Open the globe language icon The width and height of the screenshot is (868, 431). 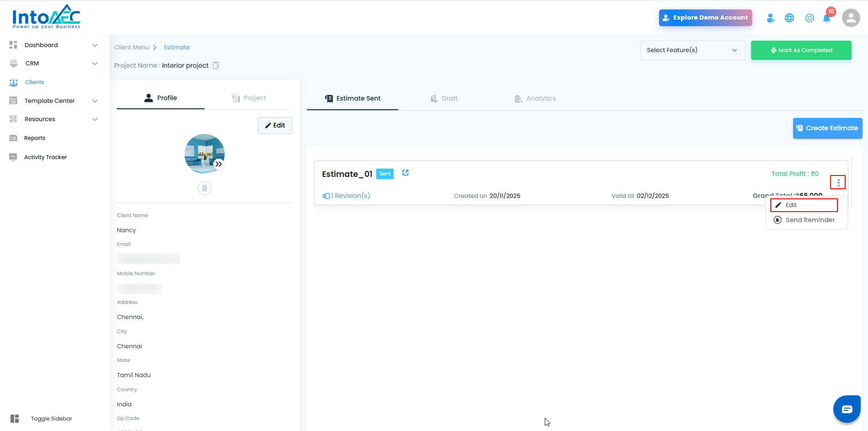pyautogui.click(x=789, y=18)
